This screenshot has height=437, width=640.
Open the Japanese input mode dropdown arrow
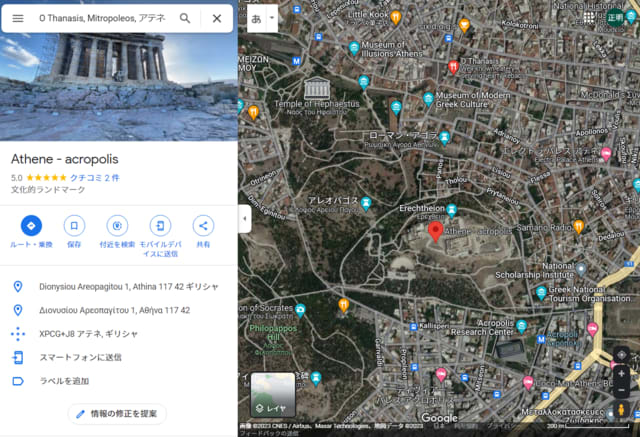pos(272,18)
